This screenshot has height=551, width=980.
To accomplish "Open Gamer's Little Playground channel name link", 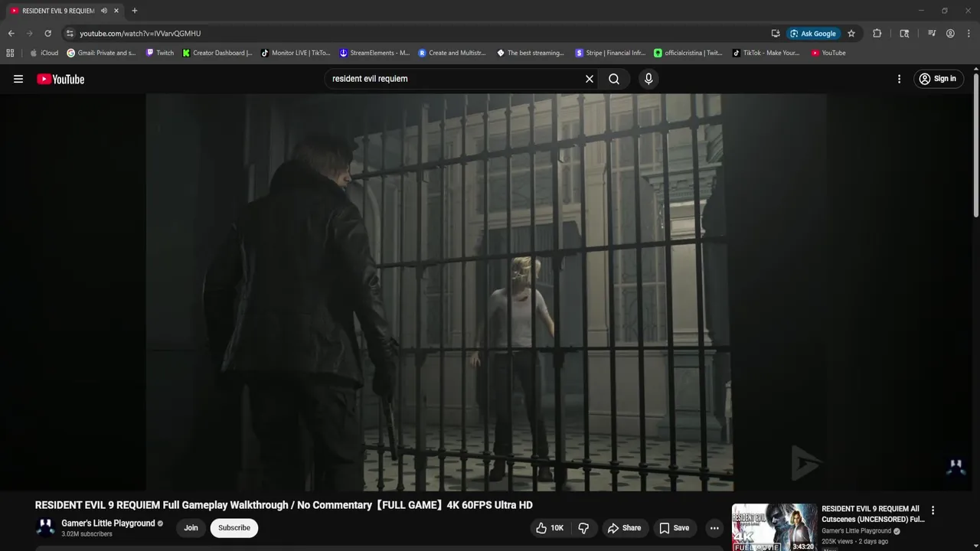I will [108, 523].
